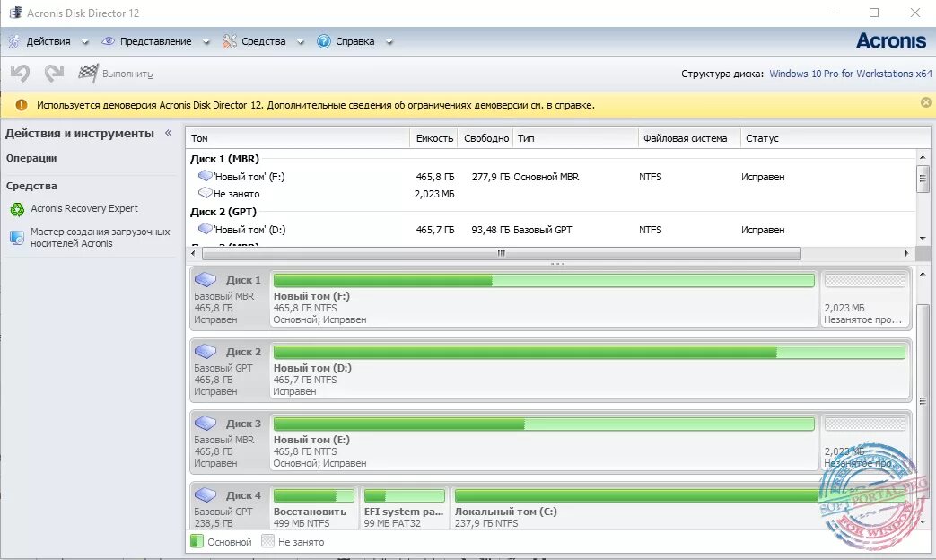Select Disk 1 unallocated 2,023 МБ block

click(x=864, y=299)
